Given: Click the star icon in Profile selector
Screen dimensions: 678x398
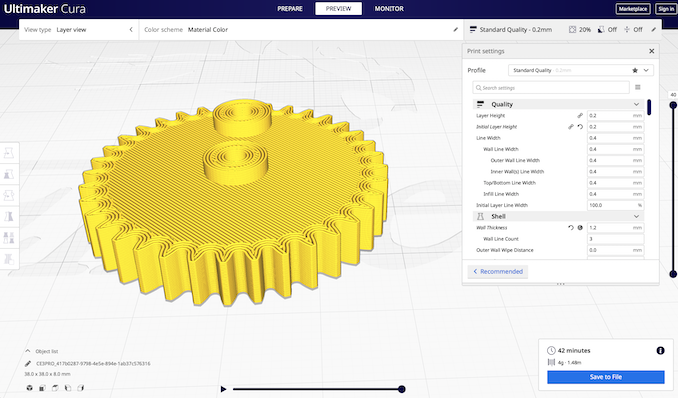Looking at the screenshot, I should [x=635, y=70].
